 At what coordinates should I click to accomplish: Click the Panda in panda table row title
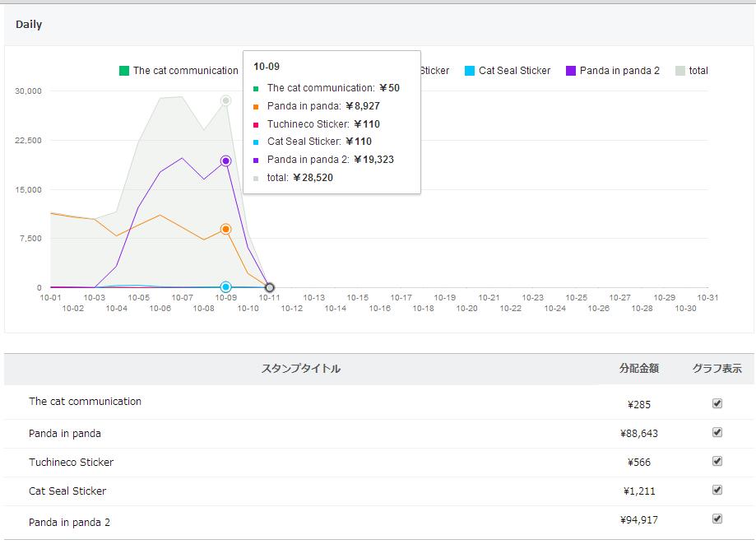[x=65, y=433]
